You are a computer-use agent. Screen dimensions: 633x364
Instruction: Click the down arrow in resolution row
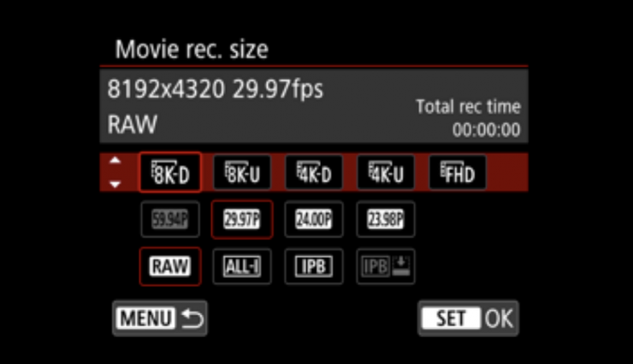coord(115,185)
